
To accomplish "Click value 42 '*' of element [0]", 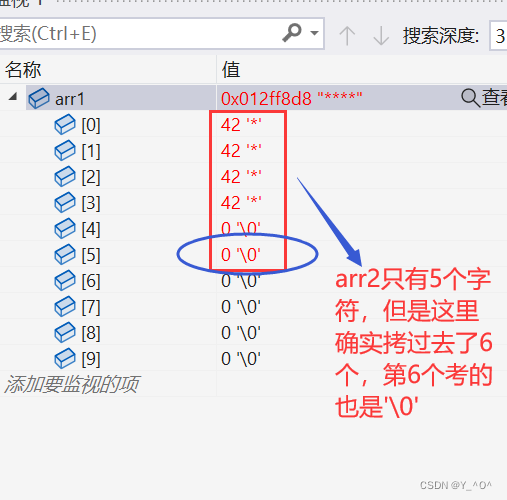I will point(241,125).
